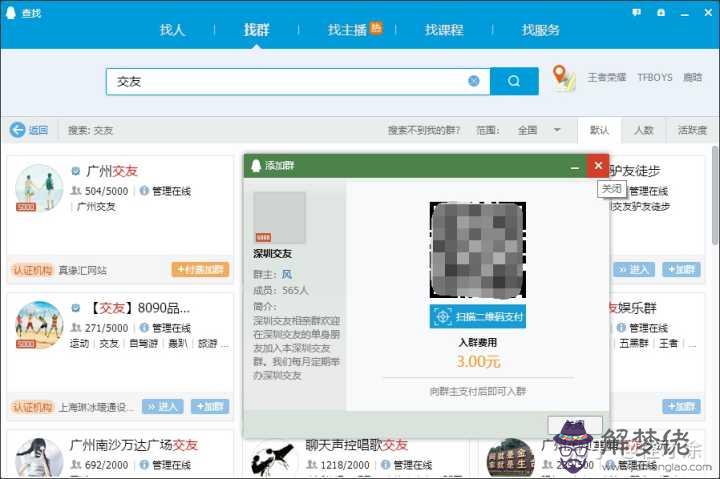720x479 pixels.
Task: Click the group owner name 风
Action: point(287,275)
